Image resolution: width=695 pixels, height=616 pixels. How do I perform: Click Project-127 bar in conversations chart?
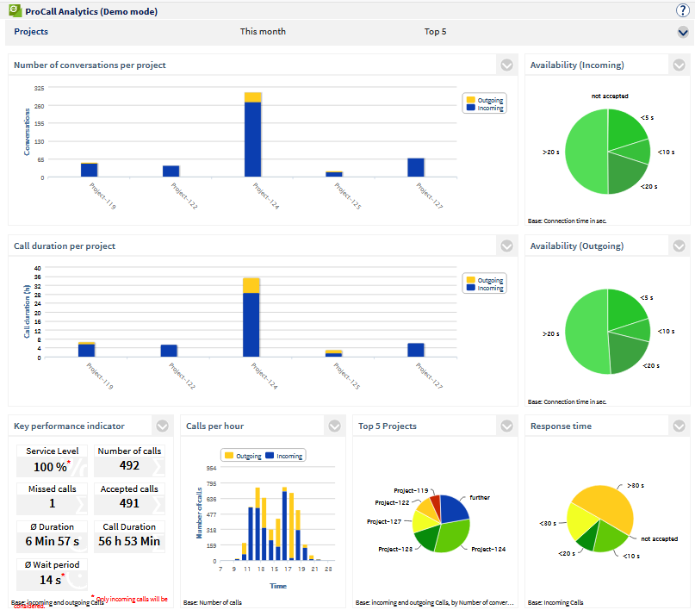tap(416, 168)
